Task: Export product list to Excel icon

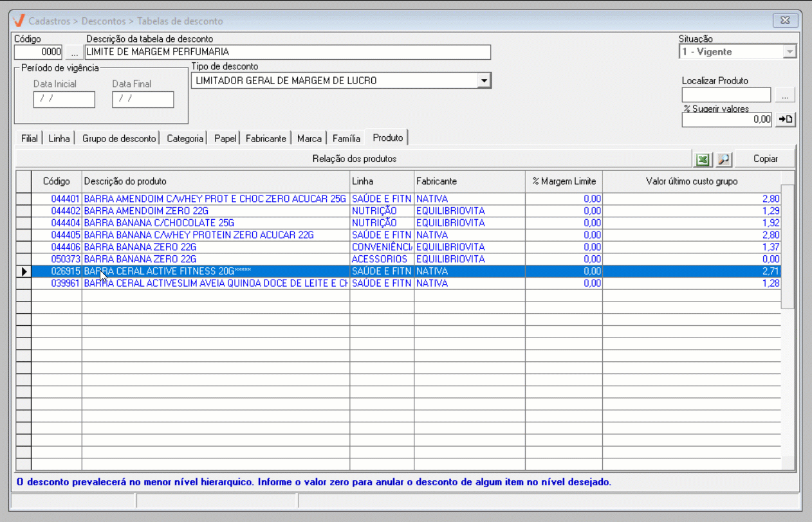Action: pyautogui.click(x=703, y=159)
